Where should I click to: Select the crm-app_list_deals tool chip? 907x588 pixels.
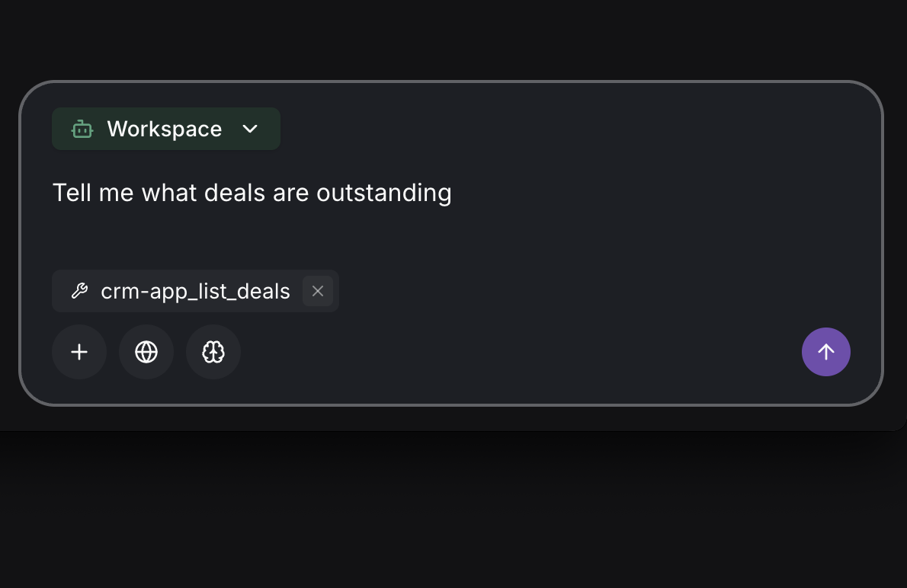click(x=195, y=291)
